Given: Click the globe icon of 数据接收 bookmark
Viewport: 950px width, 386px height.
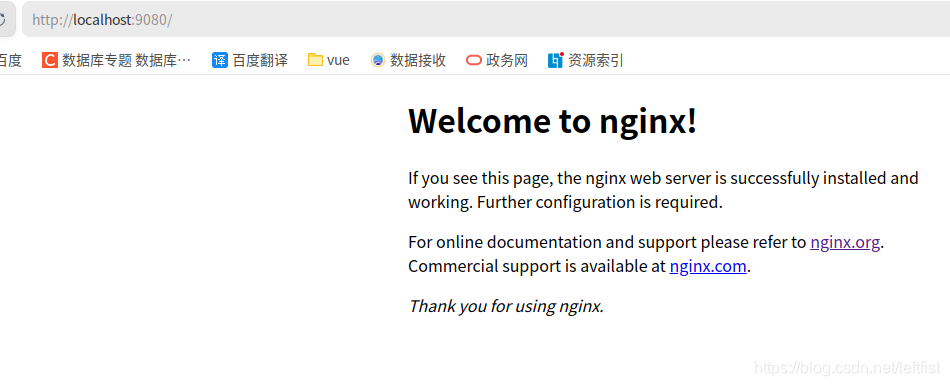Looking at the screenshot, I should pyautogui.click(x=378, y=60).
